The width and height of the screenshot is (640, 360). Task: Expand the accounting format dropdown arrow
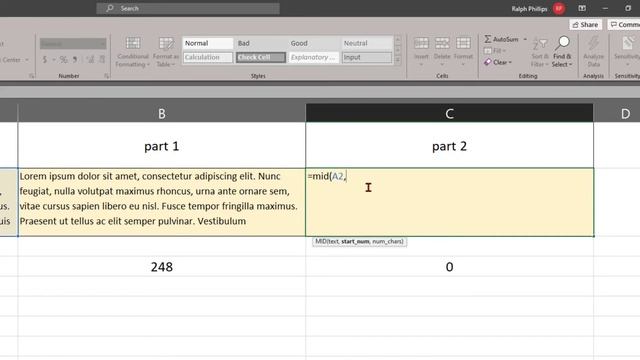tap(53, 60)
